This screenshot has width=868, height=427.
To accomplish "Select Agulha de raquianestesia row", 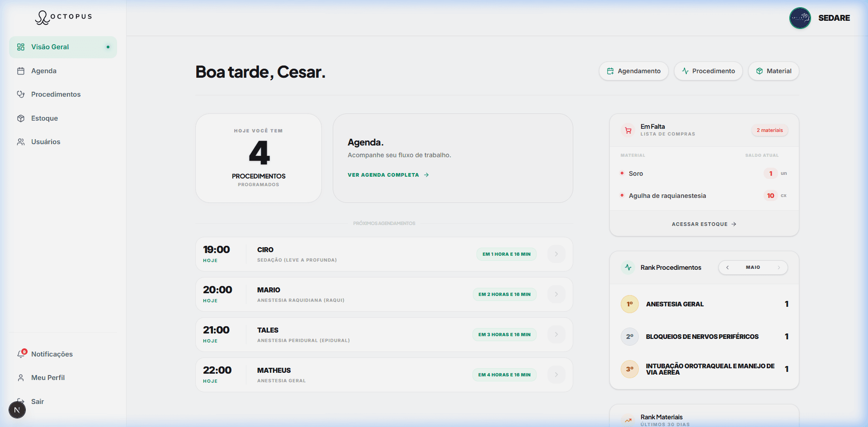I will pos(704,196).
